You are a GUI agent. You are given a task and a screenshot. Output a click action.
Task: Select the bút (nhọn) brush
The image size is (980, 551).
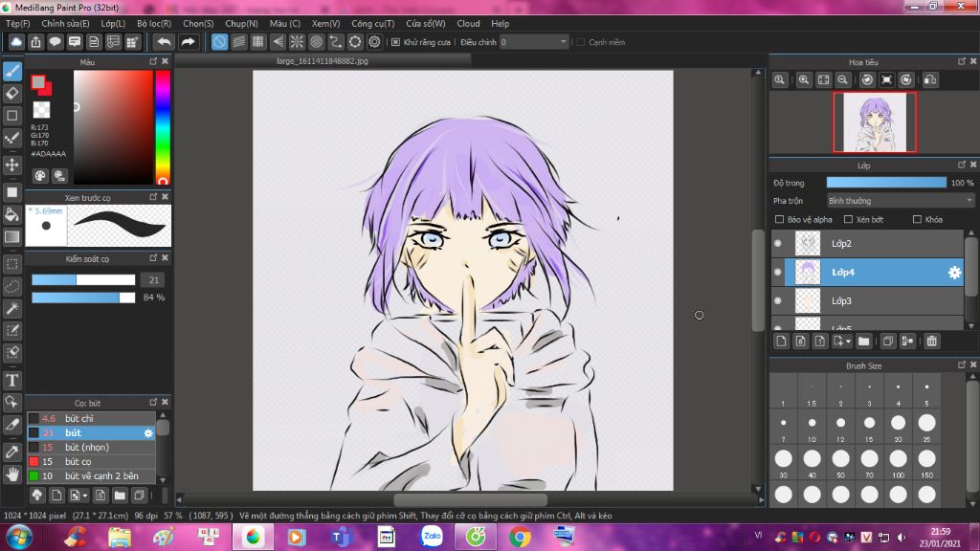(x=91, y=448)
